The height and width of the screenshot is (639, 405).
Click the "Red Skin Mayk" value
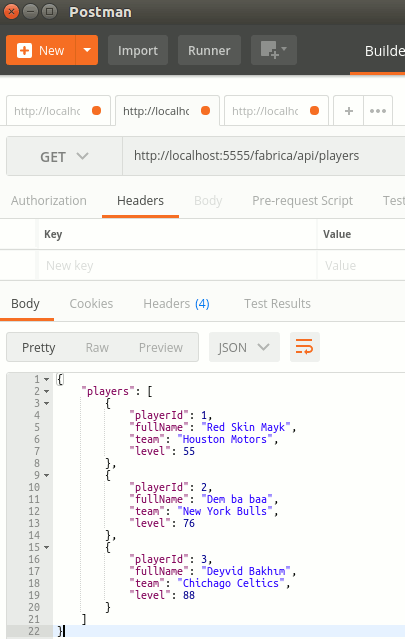pyautogui.click(x=246, y=427)
